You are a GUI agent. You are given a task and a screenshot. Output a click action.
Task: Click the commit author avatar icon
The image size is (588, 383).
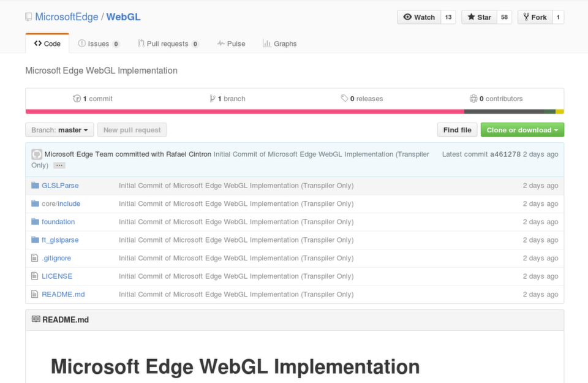click(x=37, y=154)
